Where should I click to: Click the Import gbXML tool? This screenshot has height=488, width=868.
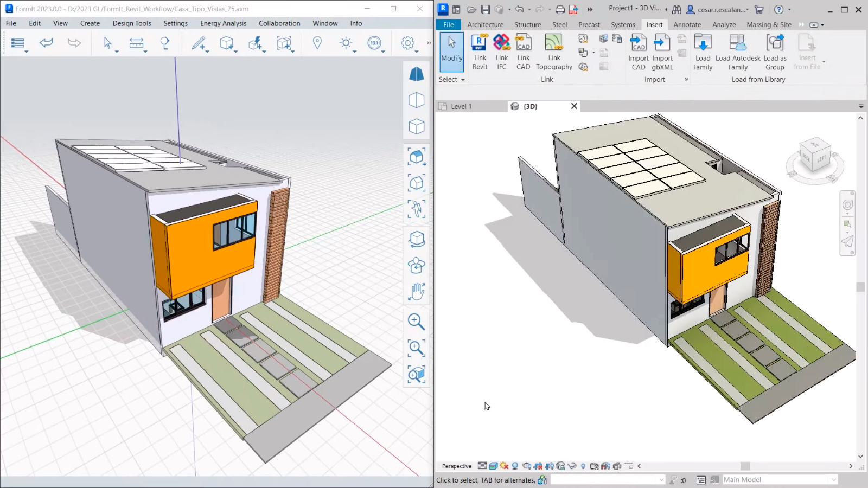[x=662, y=52]
